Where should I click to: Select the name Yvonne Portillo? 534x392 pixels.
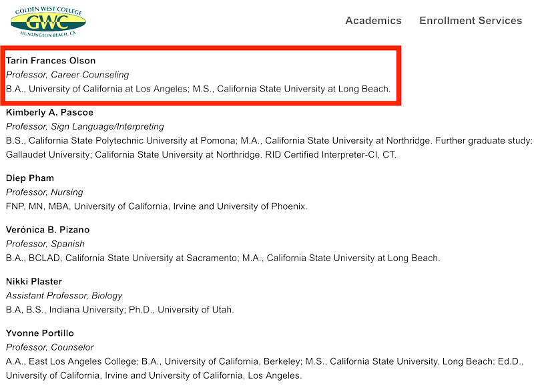[40, 333]
